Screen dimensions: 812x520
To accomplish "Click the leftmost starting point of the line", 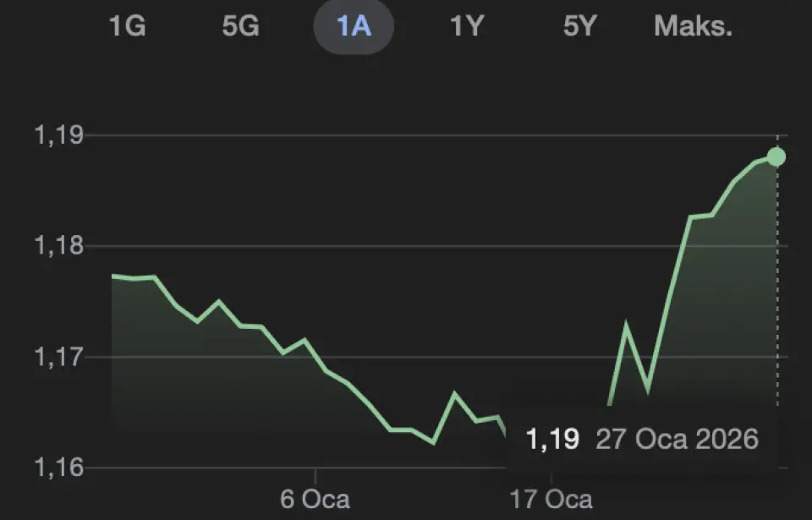I will pyautogui.click(x=113, y=276).
